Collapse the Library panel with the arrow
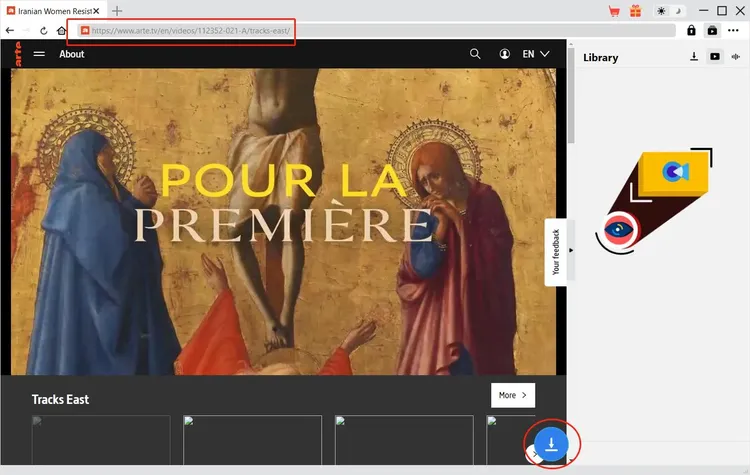Screen dimensions: 750x475 (571, 250)
